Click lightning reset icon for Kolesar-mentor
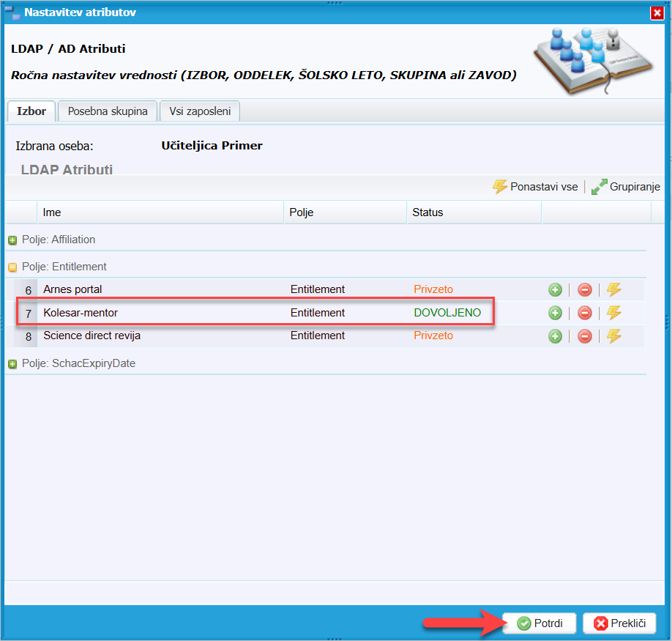 614,313
